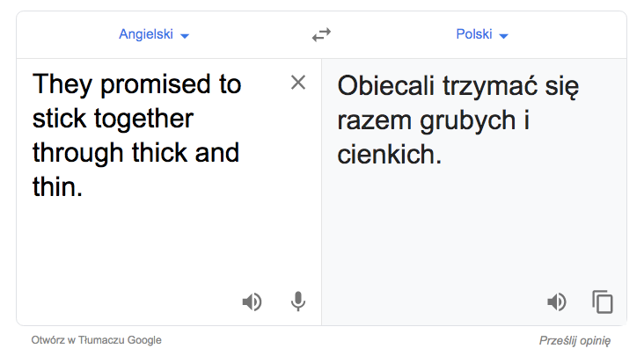644x356 pixels.
Task: Activate microphone voice input
Action: coord(298,302)
